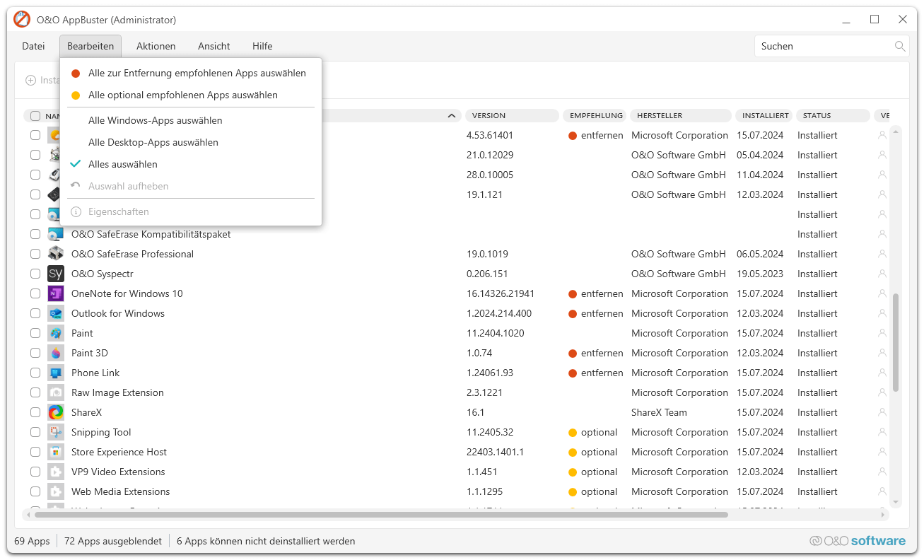Check the Paint 3D checkbox
This screenshot has width=924, height=560.
[x=35, y=353]
